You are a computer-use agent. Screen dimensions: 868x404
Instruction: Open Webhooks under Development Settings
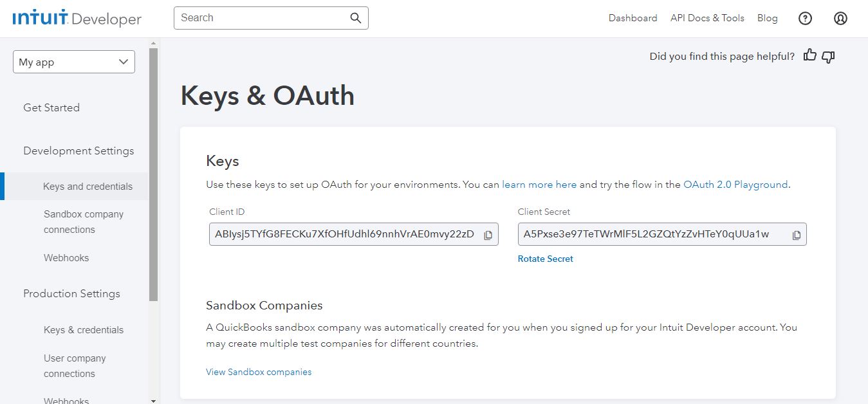coord(66,258)
